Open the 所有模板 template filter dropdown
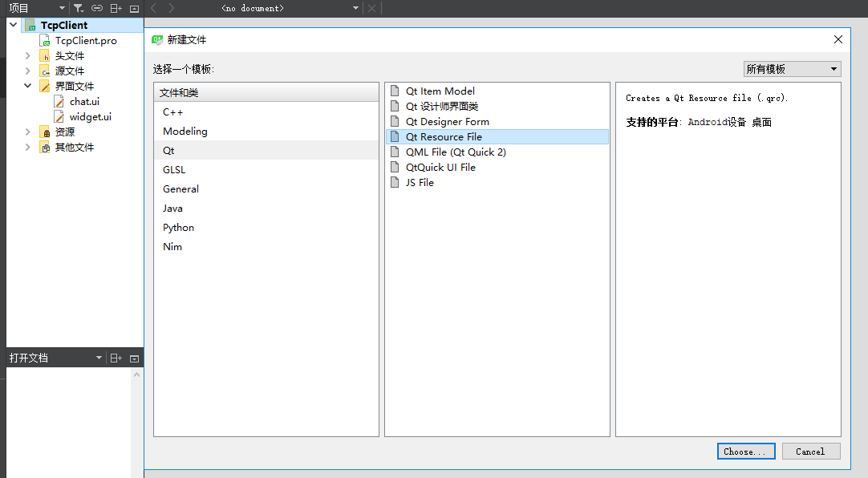Image resolution: width=868 pixels, height=478 pixels. click(792, 69)
